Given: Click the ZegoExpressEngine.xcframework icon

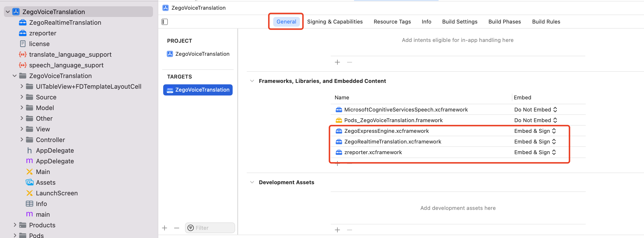Looking at the screenshot, I should [339, 131].
